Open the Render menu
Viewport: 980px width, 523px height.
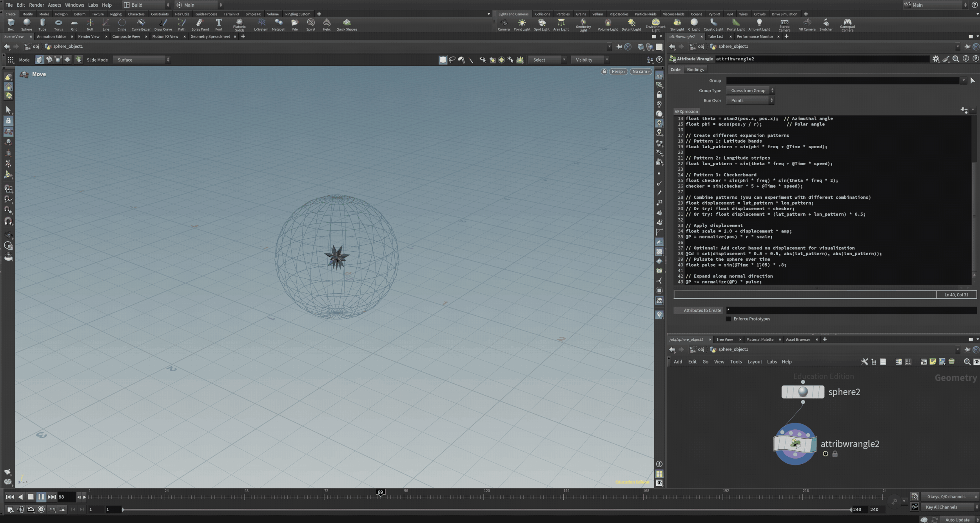point(36,5)
